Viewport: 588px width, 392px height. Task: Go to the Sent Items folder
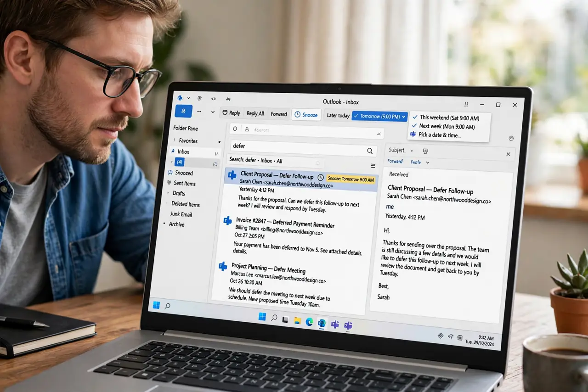(184, 184)
